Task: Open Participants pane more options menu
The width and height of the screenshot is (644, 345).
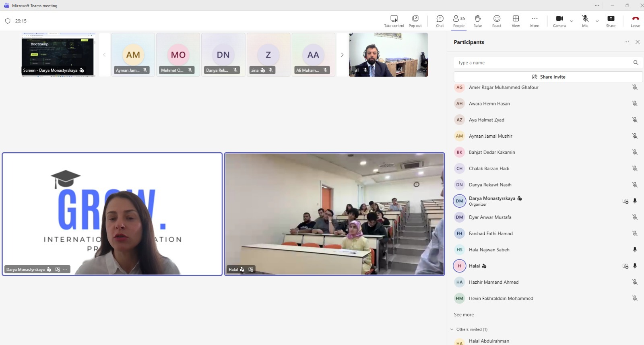Action: point(626,42)
